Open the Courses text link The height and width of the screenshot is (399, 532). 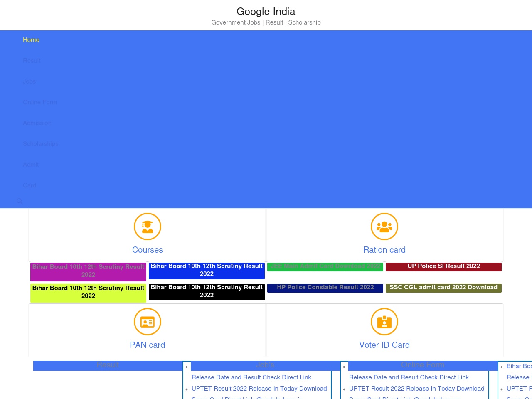click(148, 250)
